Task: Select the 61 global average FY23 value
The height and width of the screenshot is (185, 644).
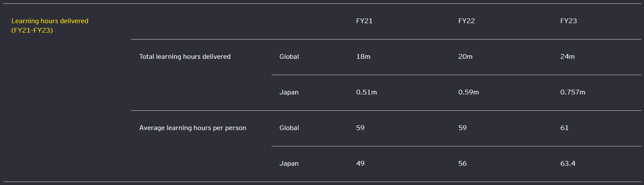Action: pos(565,128)
